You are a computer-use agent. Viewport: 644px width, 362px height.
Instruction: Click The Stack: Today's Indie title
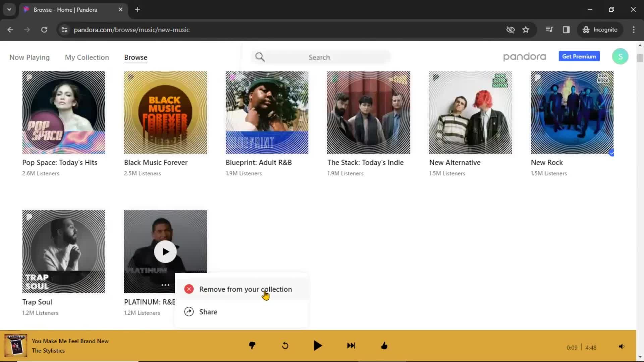tap(365, 163)
